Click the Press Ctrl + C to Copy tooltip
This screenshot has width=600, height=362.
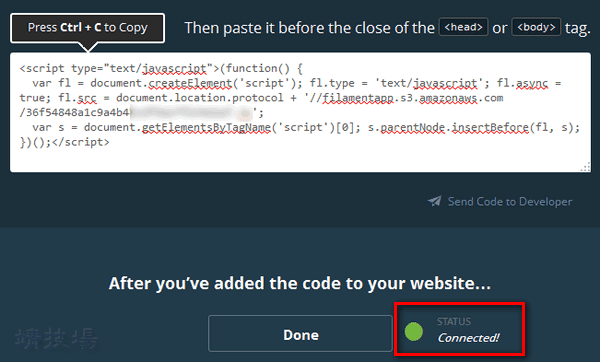pos(88,28)
